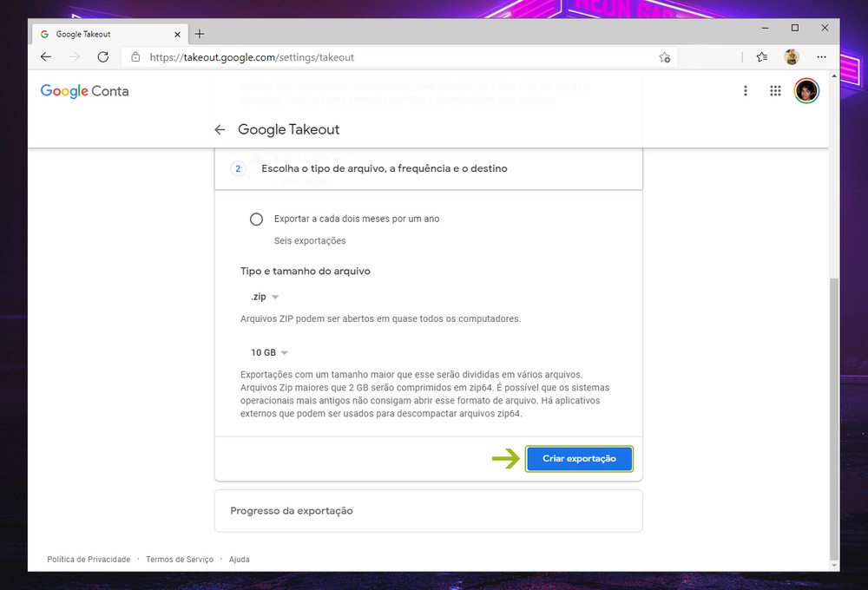
Task: Open the 'Política de Privacidade' link
Action: (89, 560)
